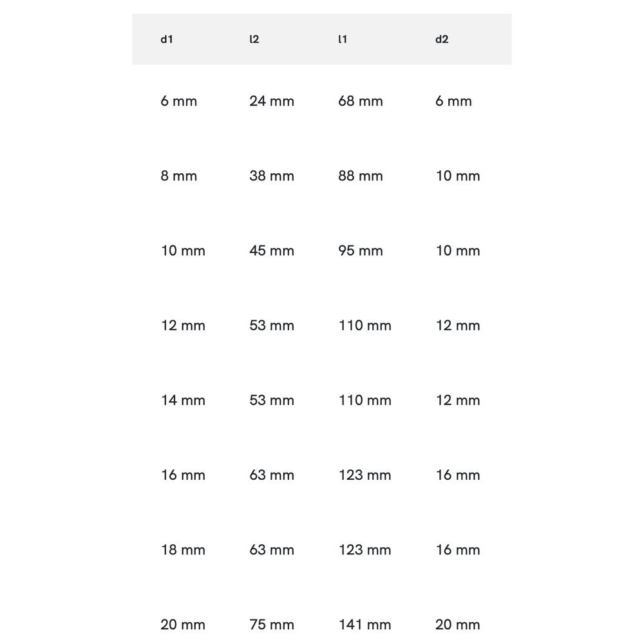The width and height of the screenshot is (644, 644).
Task: Click l2 value in the 16 mm d1 row
Action: [x=271, y=475]
